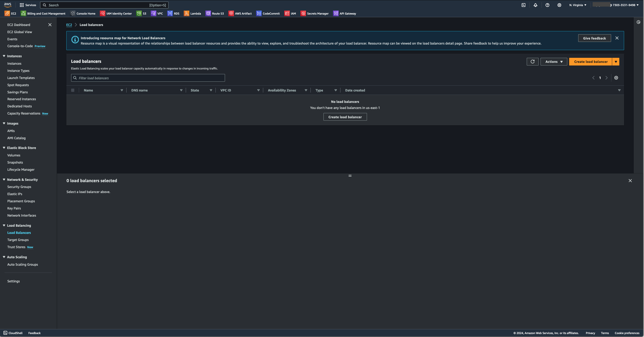
Task: Toggle the load balancer checkbox column header
Action: (73, 90)
